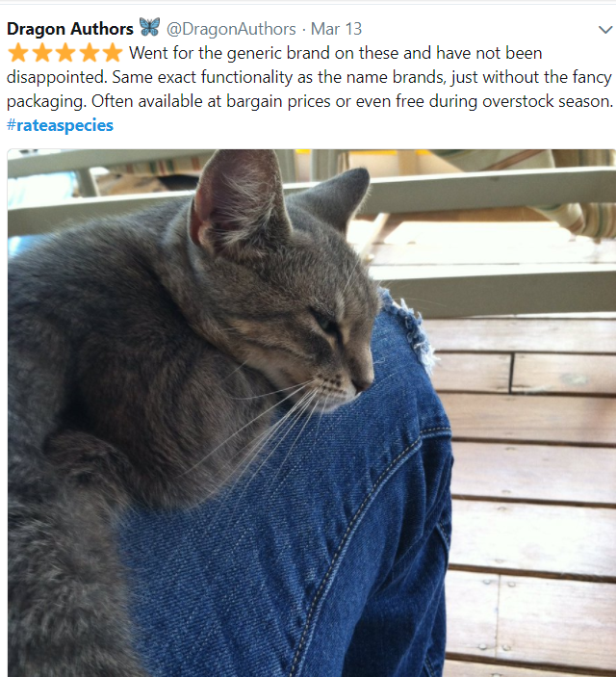This screenshot has width=616, height=677.
Task: Click the frayed jeans tear in the photo
Action: [x=412, y=328]
